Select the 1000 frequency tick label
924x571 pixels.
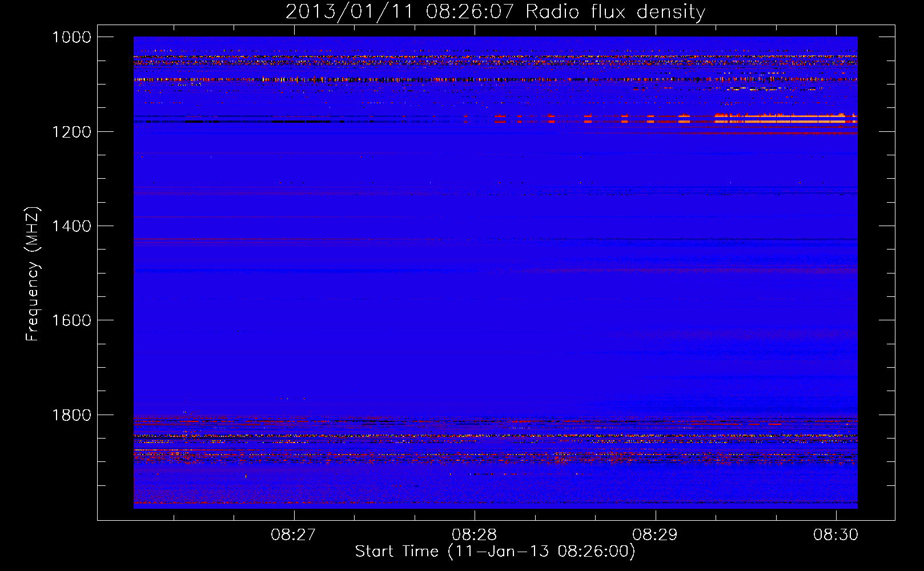tap(71, 37)
